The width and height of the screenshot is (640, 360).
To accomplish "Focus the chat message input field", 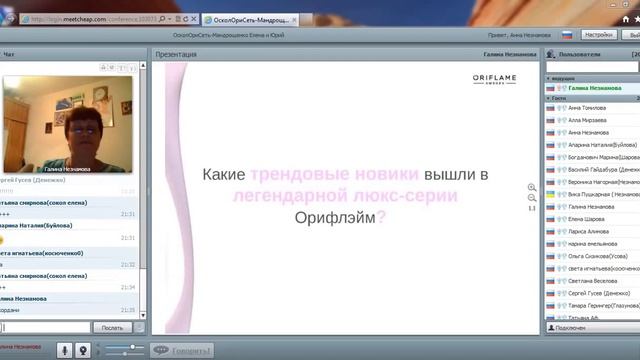I will coord(46,327).
